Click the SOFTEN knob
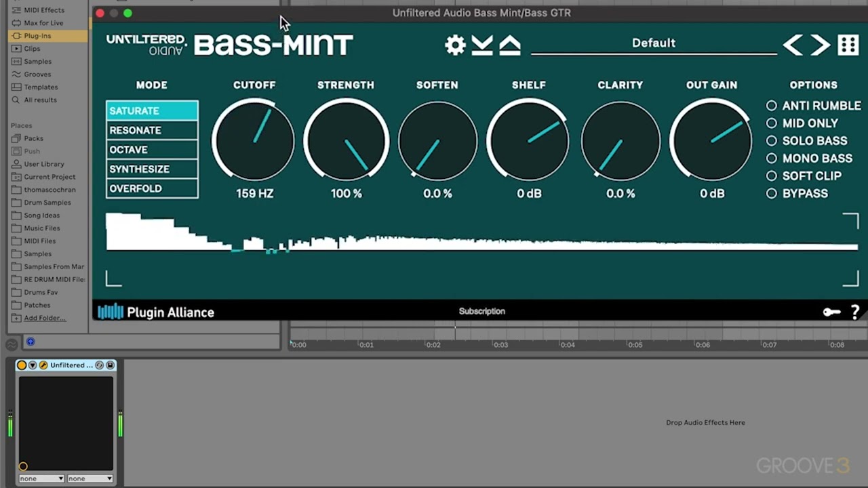This screenshot has height=488, width=868. click(437, 140)
